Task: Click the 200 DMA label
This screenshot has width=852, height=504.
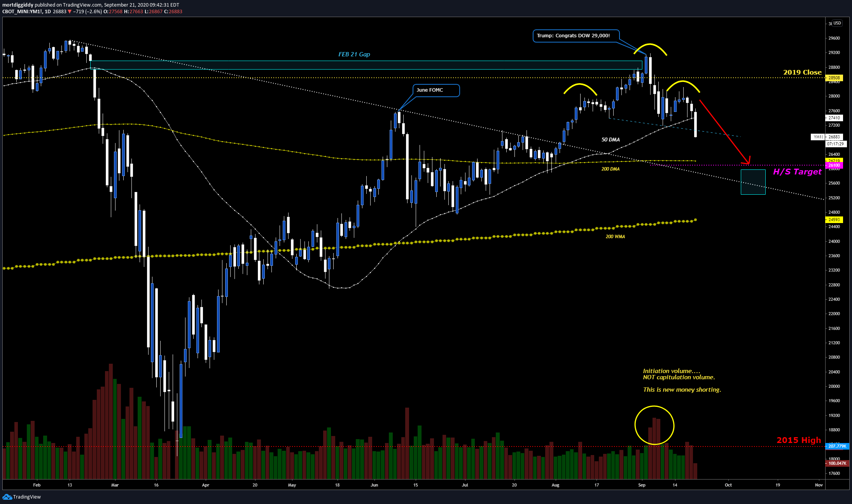Action: point(611,169)
